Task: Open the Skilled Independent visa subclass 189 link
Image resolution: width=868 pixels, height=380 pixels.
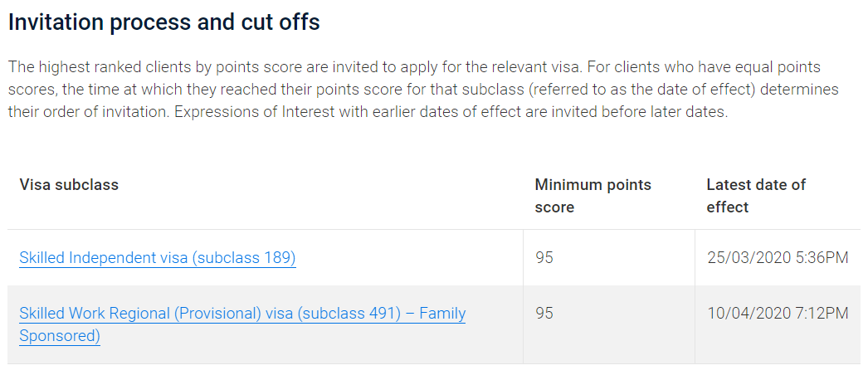Action: click(158, 258)
